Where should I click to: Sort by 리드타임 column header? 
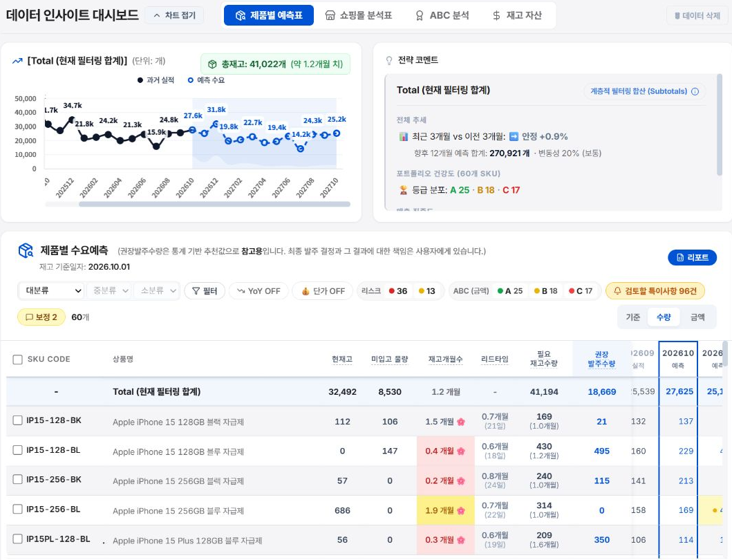pos(494,360)
